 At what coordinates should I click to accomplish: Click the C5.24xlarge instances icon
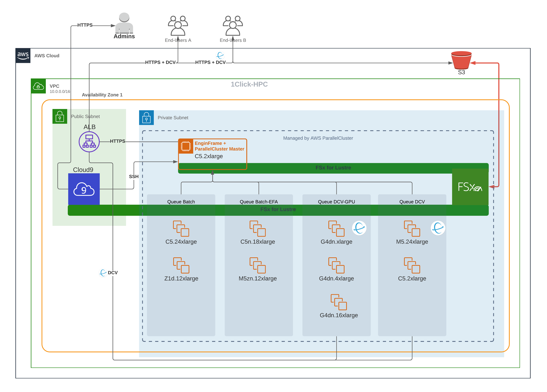click(181, 229)
